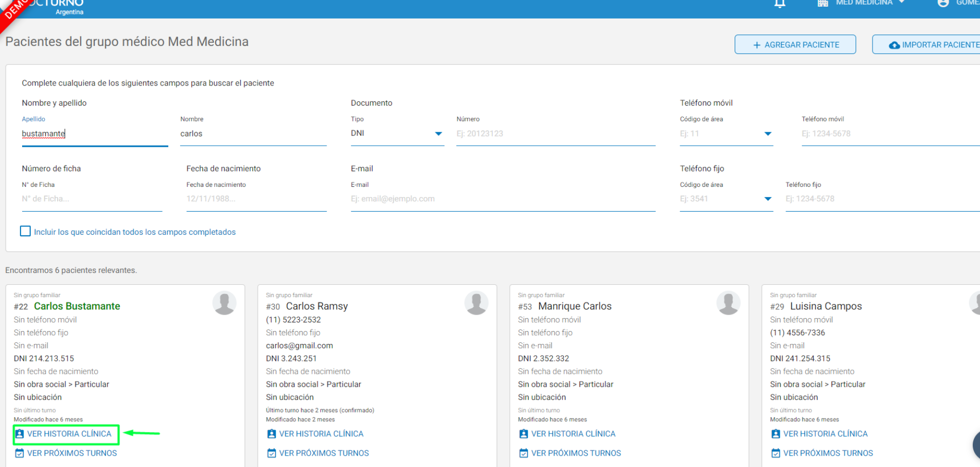The height and width of the screenshot is (467, 980).
Task: Click 'Encontramos 6 pacientes relevantes.' text
Action: 71,270
